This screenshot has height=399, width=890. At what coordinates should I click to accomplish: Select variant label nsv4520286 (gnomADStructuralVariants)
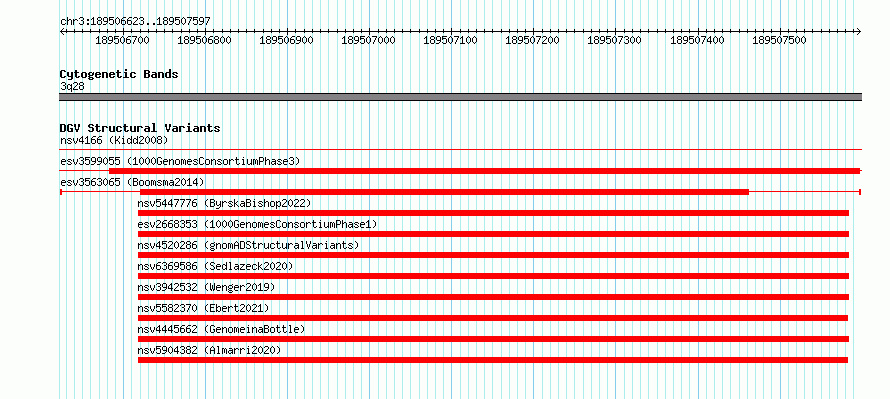pyautogui.click(x=249, y=245)
